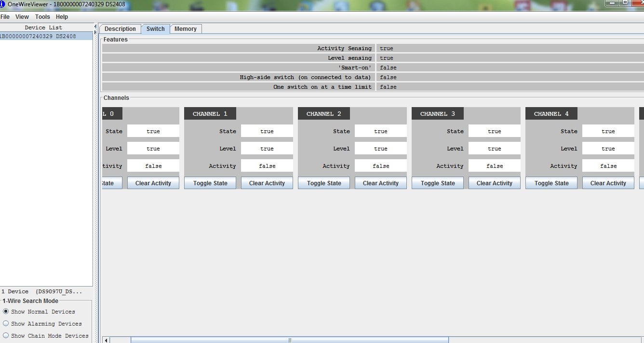644x343 pixels.
Task: Switch to the Memory tab
Action: [x=185, y=29]
